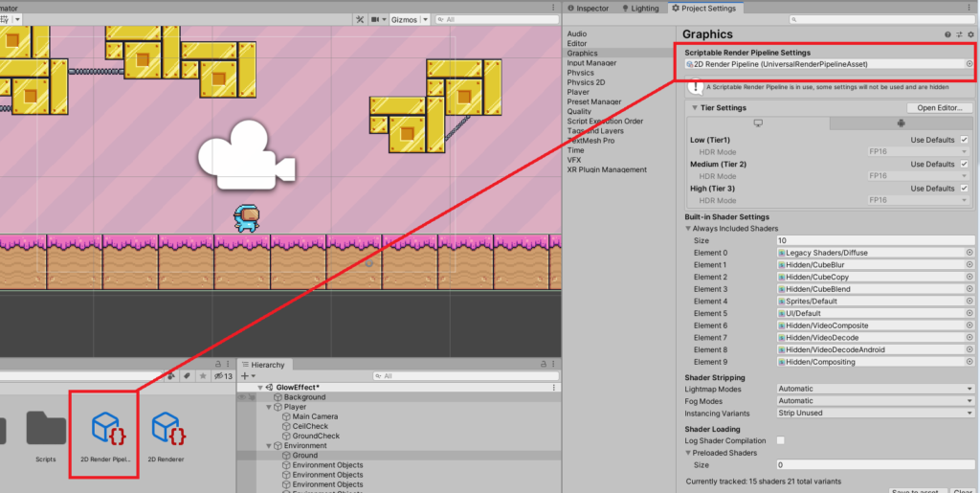Select the Input Manager category
Image resolution: width=980 pixels, height=493 pixels.
click(x=591, y=63)
